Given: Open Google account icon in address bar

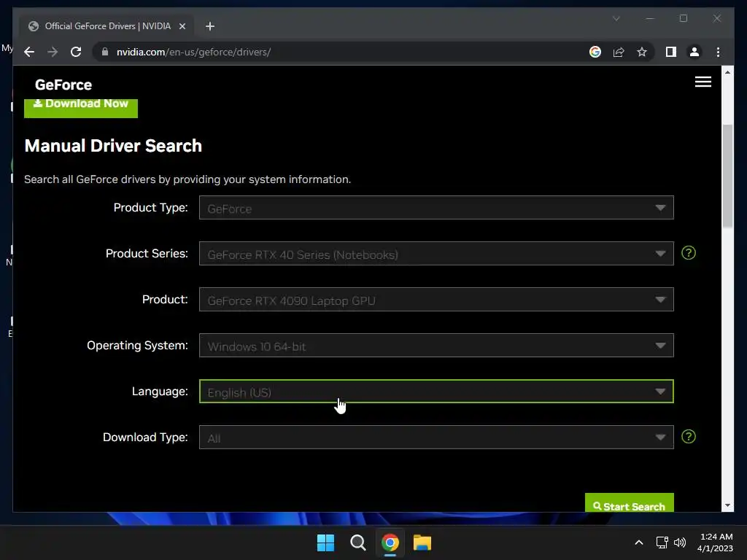Looking at the screenshot, I should 595,52.
